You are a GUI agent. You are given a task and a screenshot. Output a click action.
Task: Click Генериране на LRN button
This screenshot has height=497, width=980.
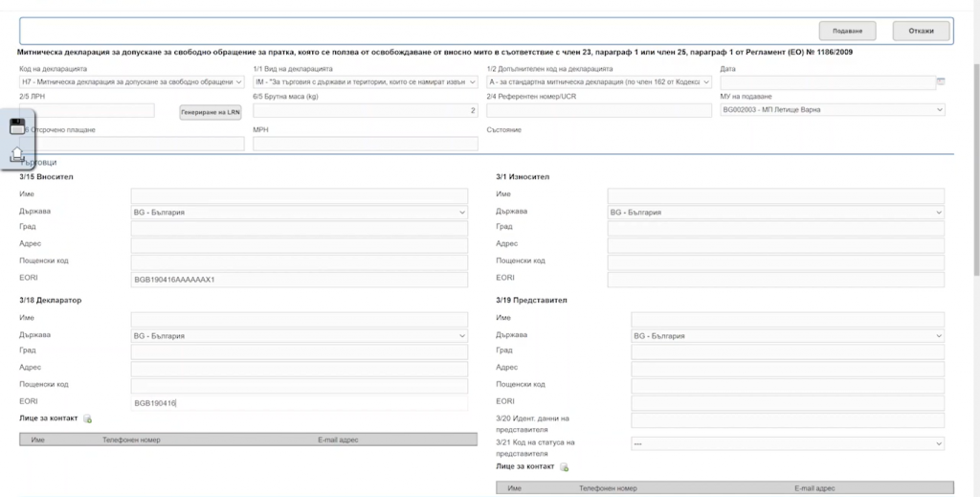210,113
